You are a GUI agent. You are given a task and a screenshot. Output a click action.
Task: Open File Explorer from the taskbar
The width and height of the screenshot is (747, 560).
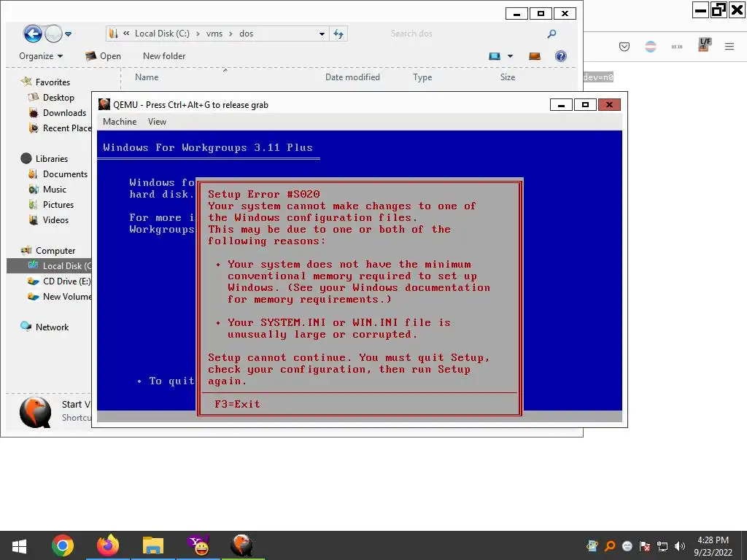point(153,545)
